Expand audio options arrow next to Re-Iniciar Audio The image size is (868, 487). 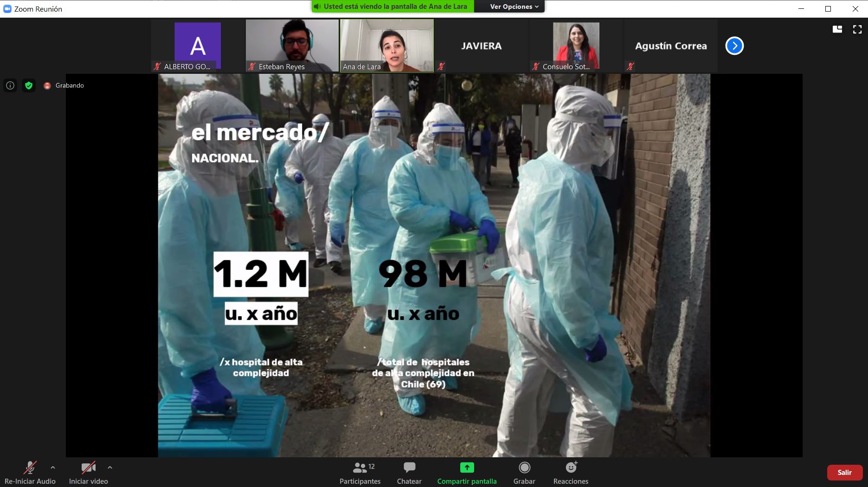coord(53,468)
